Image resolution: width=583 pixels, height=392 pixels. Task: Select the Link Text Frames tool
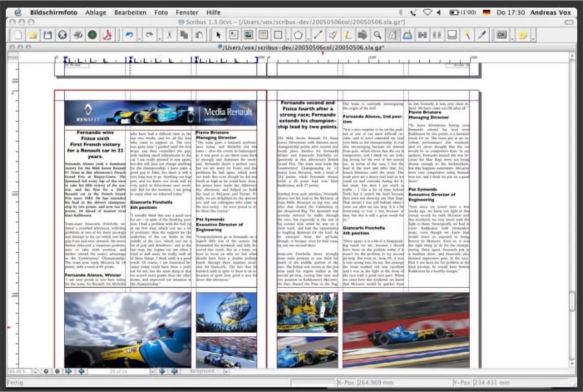pyautogui.click(x=422, y=36)
